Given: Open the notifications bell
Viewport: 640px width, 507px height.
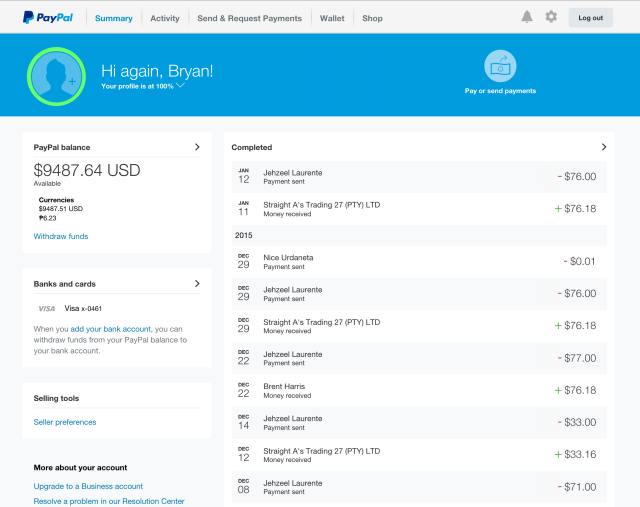Looking at the screenshot, I should (527, 17).
